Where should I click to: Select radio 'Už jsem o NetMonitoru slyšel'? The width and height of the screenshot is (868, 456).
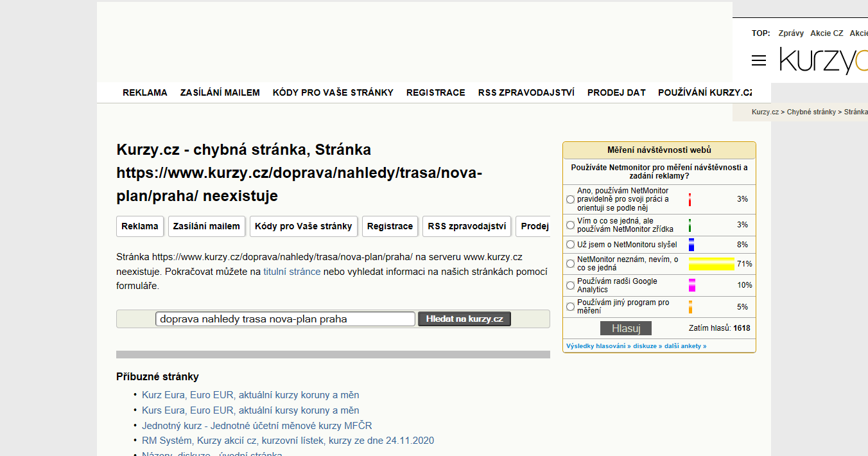(570, 245)
